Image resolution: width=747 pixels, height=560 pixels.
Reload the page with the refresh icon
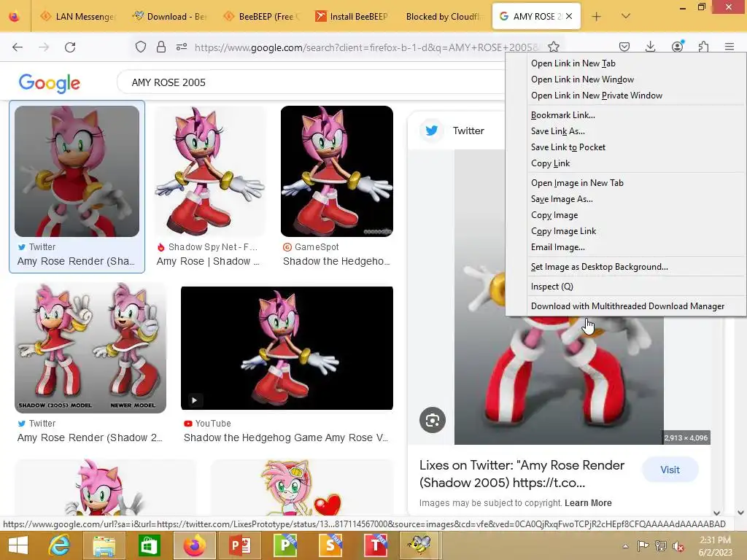(x=70, y=47)
